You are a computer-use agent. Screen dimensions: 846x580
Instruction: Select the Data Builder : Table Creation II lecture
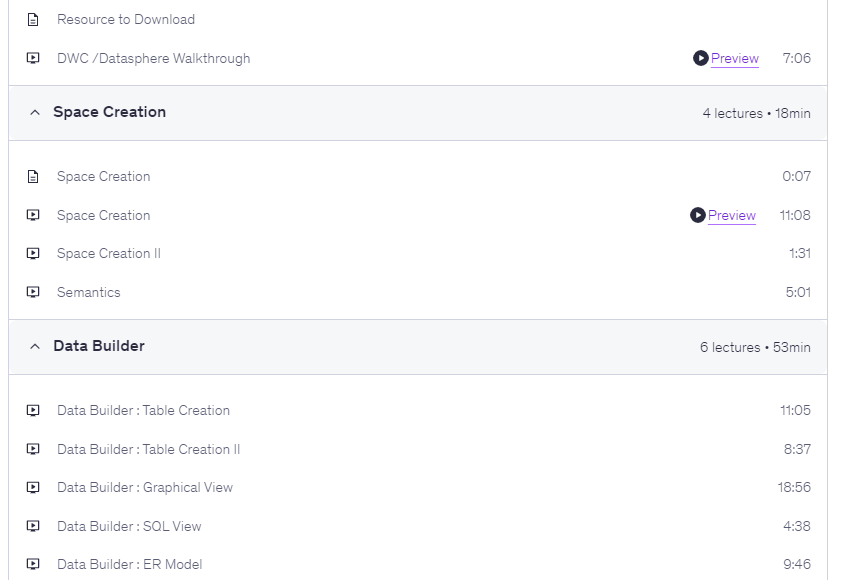tap(148, 449)
